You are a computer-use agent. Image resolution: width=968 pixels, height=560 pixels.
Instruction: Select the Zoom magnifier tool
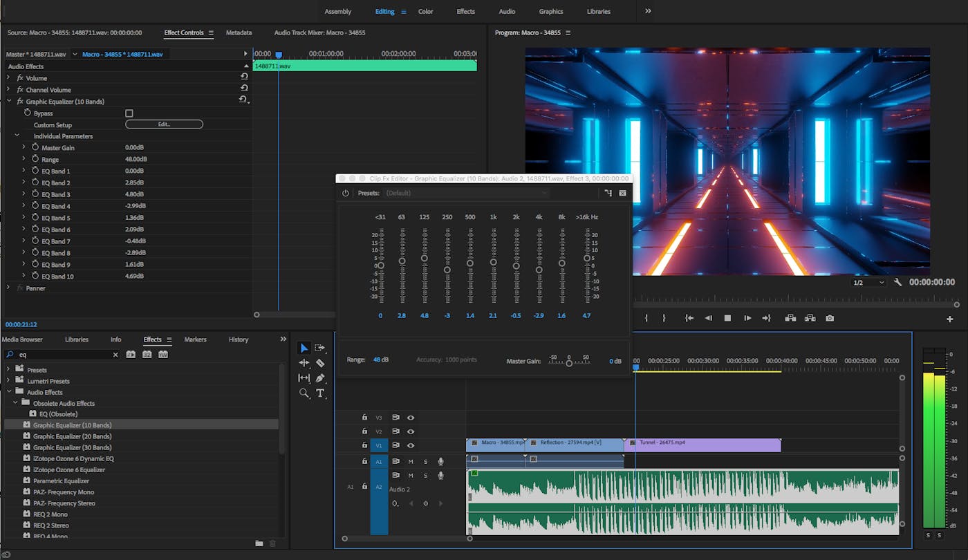tap(304, 393)
